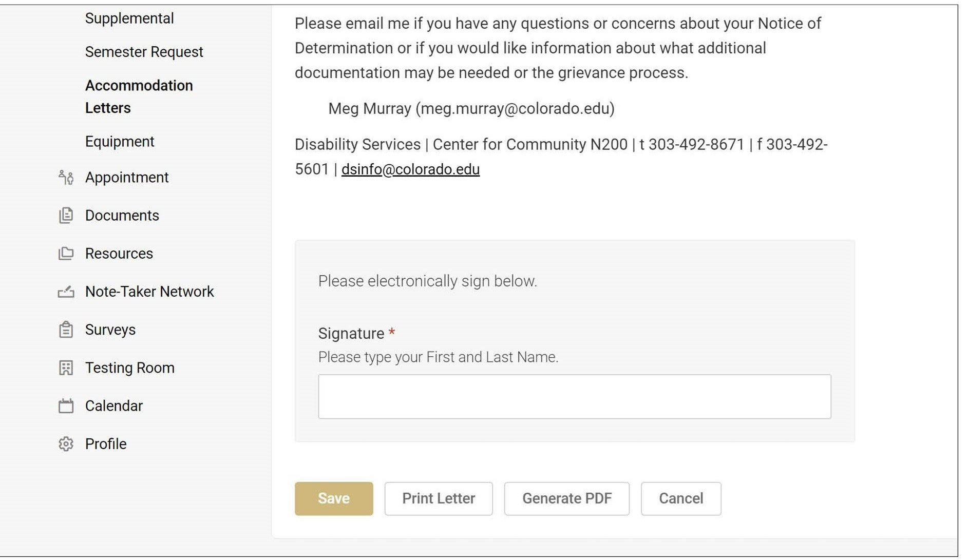Screen dimensions: 968x560
Task: Click the Calendar icon in sidebar
Action: pyautogui.click(x=66, y=406)
